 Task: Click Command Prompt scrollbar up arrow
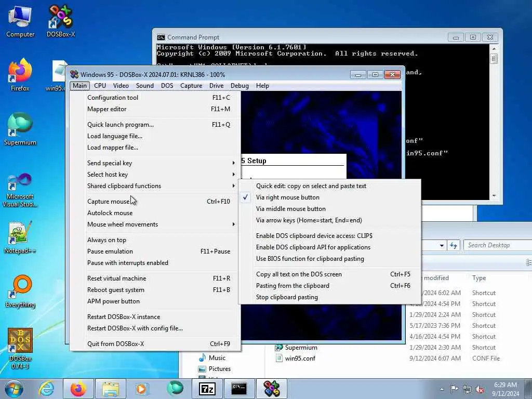(494, 48)
